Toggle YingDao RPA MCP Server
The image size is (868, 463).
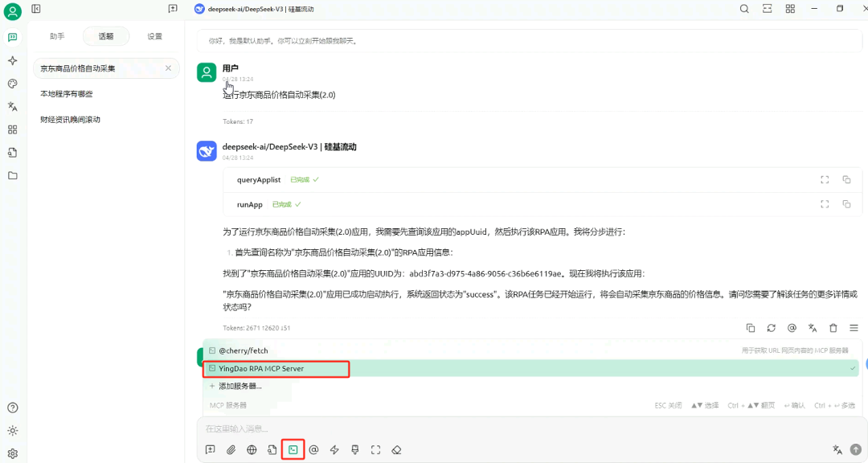(x=533, y=368)
